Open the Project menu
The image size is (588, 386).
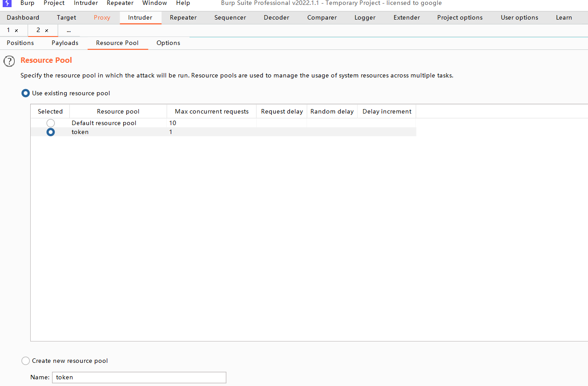pyautogui.click(x=54, y=3)
